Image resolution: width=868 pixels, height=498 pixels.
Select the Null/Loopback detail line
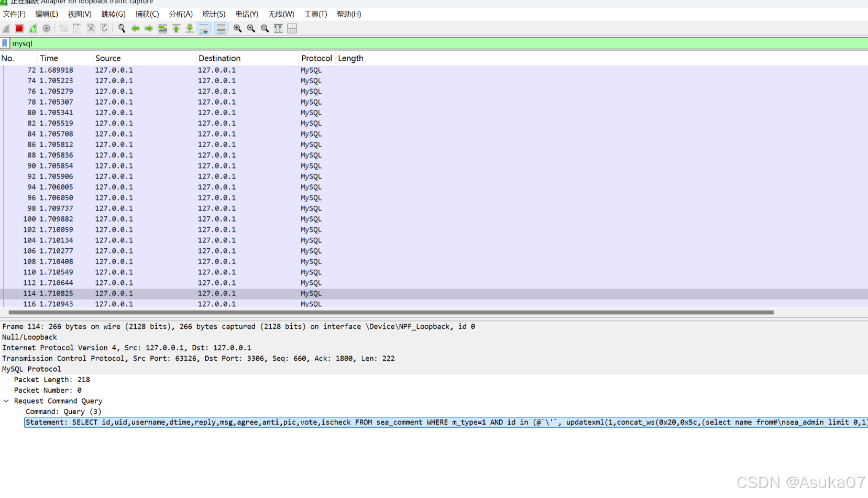434,337
